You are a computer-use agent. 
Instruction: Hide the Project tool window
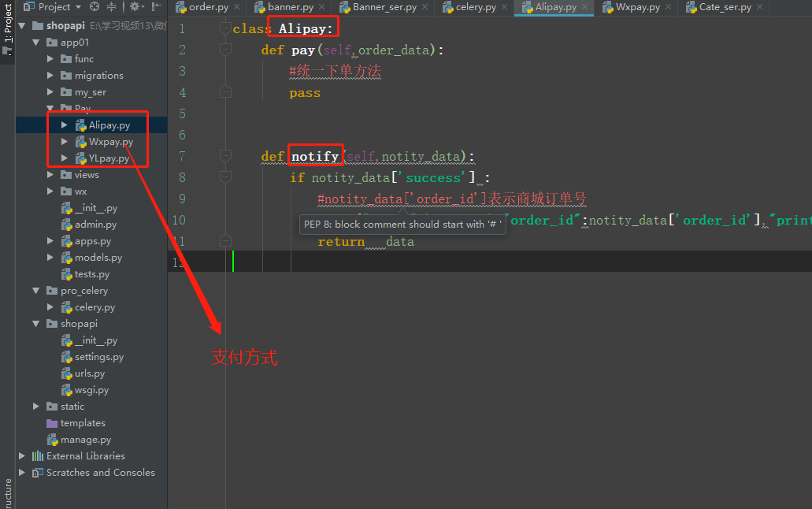click(155, 7)
